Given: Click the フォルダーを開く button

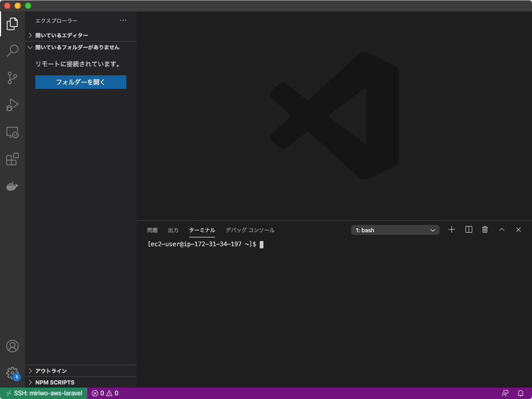Looking at the screenshot, I should tap(81, 82).
